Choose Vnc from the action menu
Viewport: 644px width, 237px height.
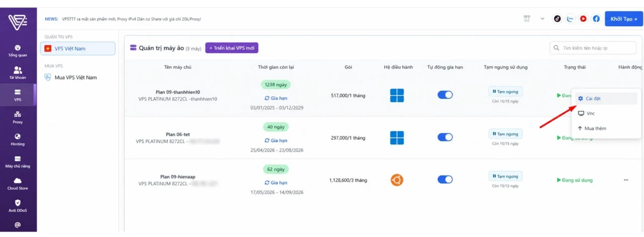coord(606,113)
